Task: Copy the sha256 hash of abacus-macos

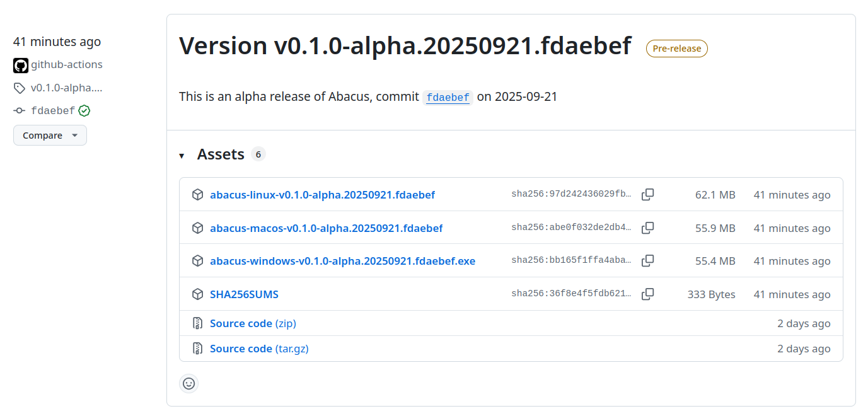Action: click(x=647, y=228)
